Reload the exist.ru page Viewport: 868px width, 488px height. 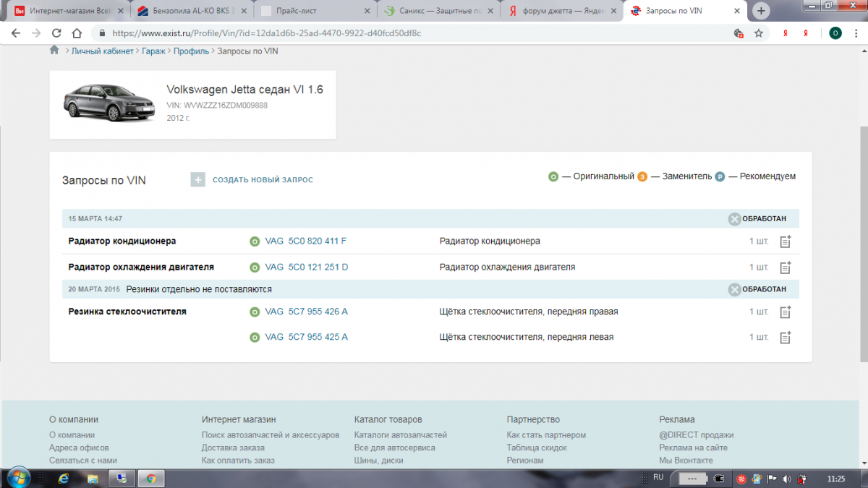coord(56,33)
